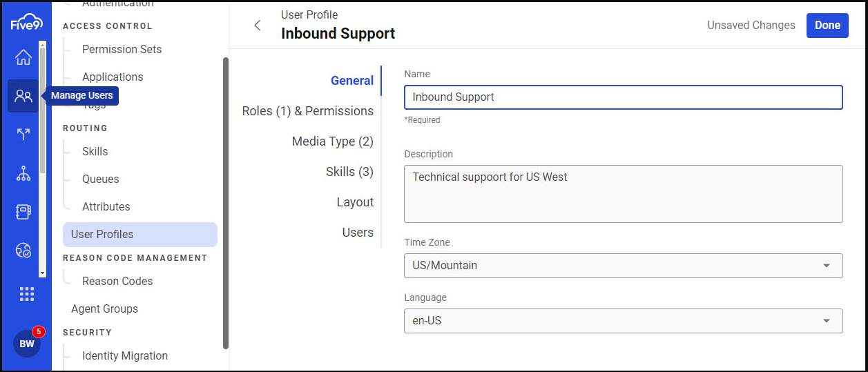
Task: Click the icon rail scroll-down arrow
Action: (x=42, y=273)
